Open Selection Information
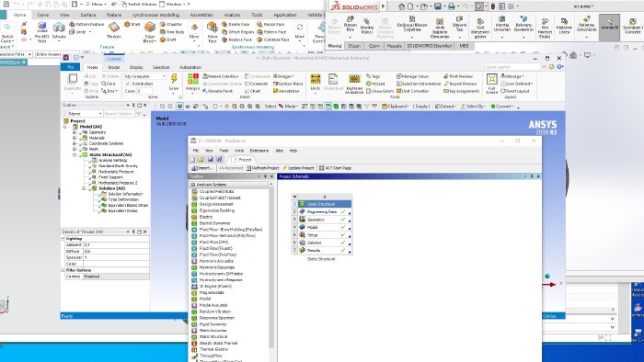 [418, 84]
